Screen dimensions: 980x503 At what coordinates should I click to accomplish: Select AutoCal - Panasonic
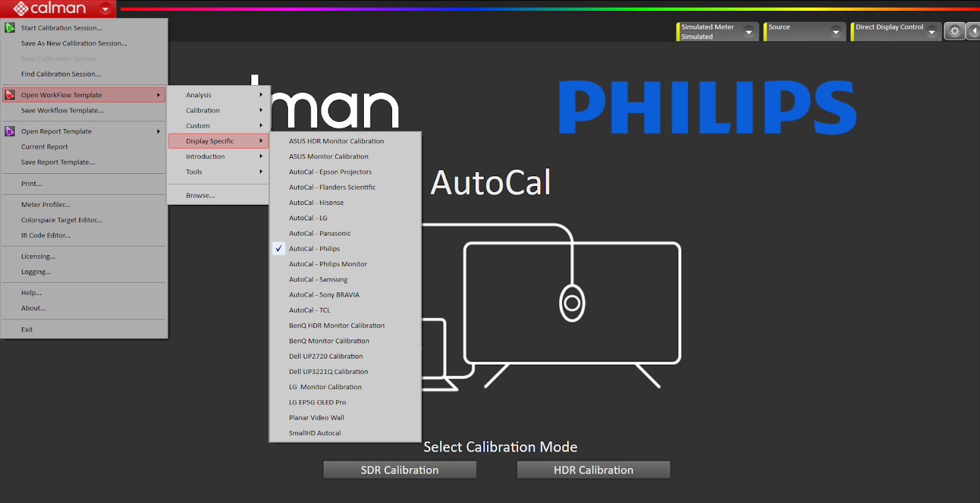pos(345,233)
